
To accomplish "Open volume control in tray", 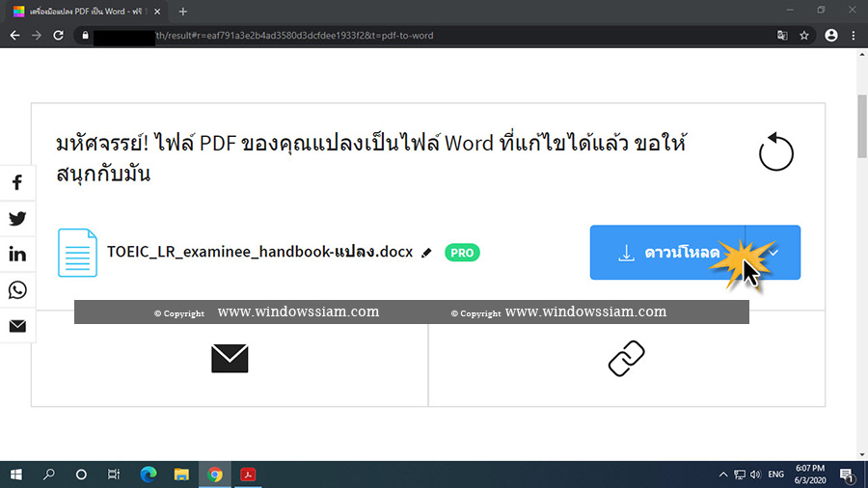I will pos(755,474).
